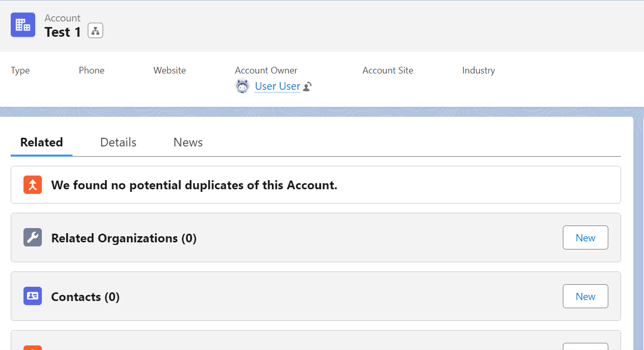Click the Test 1 account name

coord(63,32)
